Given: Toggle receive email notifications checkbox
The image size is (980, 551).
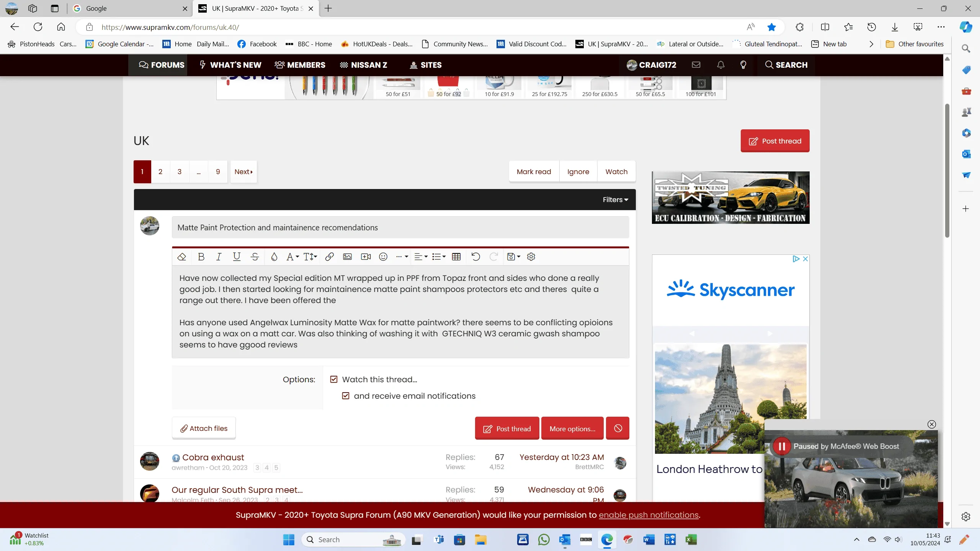Looking at the screenshot, I should pyautogui.click(x=346, y=396).
